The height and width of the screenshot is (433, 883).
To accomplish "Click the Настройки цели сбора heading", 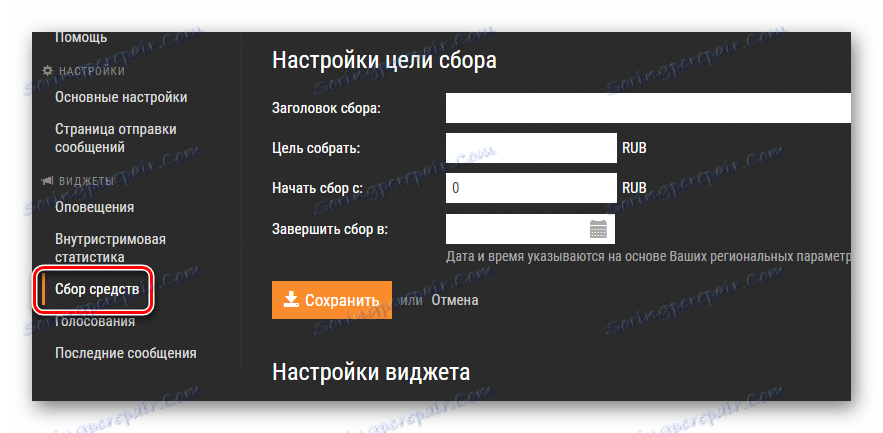I will coord(384,60).
